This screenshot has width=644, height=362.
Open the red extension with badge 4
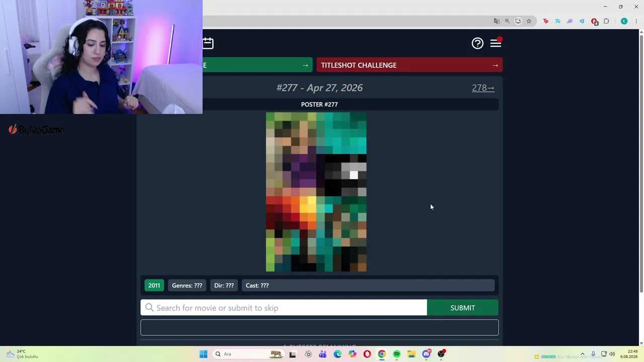(594, 21)
